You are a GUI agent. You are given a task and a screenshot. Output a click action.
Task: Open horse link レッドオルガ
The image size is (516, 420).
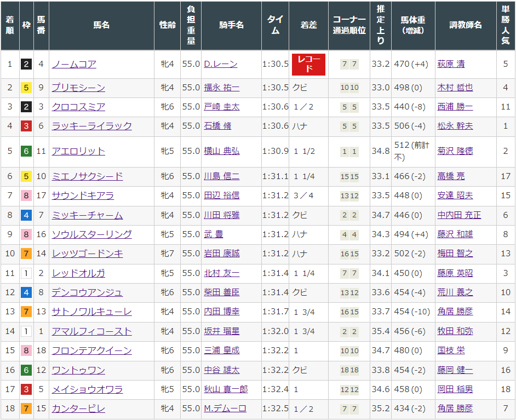pos(78,273)
